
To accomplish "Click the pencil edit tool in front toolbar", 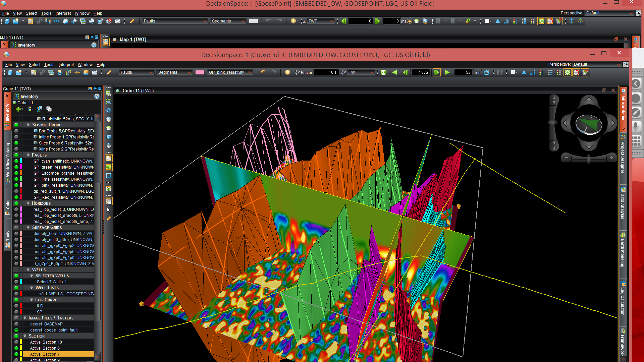I will coord(109,72).
